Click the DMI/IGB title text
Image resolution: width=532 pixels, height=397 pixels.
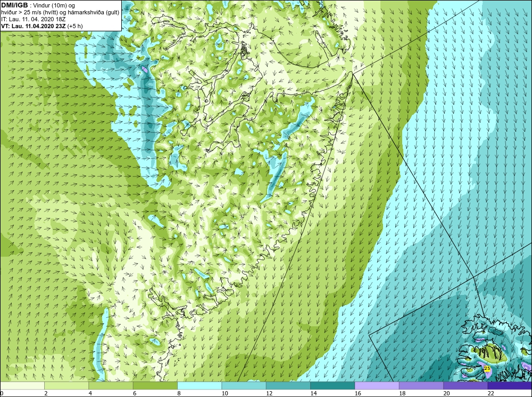[14, 5]
